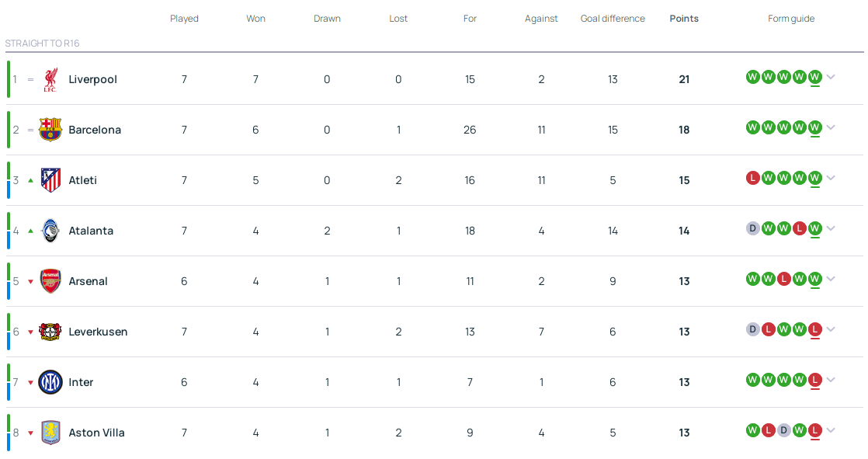Click the Aston Villa club crest
Viewport: 868px width, 459px height.
(50, 433)
